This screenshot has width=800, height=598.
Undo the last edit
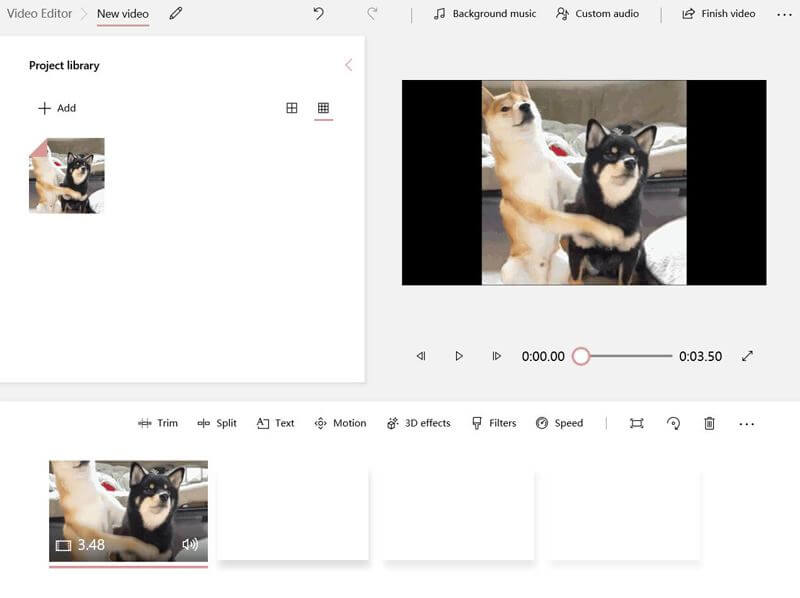[318, 14]
